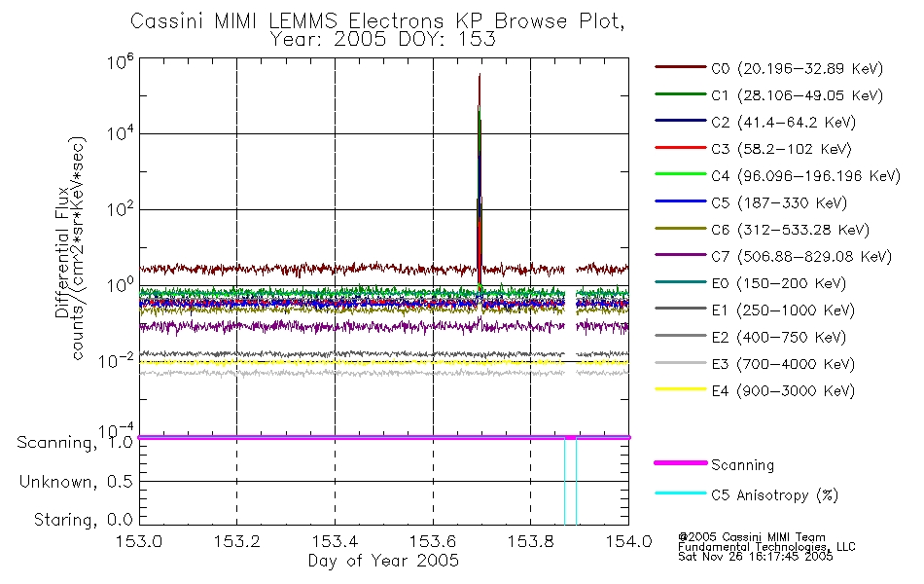Click the 153.0 x-axis tick label
Screen dimensions: 924x584
point(139,541)
